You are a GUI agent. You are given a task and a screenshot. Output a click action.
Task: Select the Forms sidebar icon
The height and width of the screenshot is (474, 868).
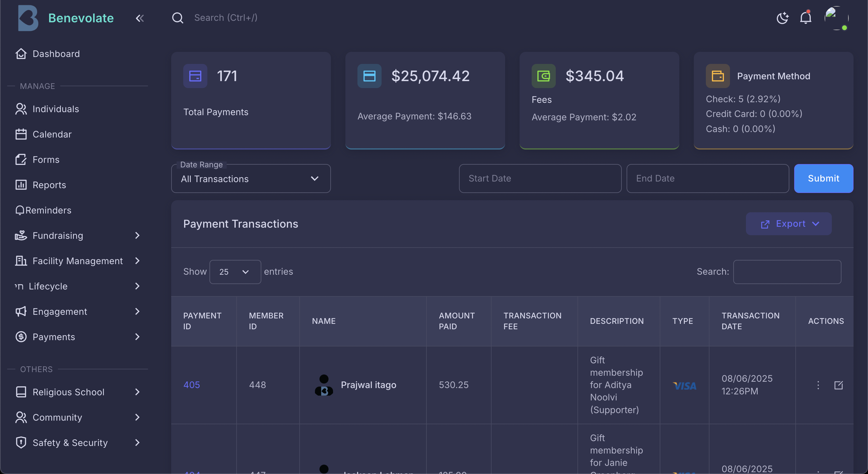click(x=20, y=160)
